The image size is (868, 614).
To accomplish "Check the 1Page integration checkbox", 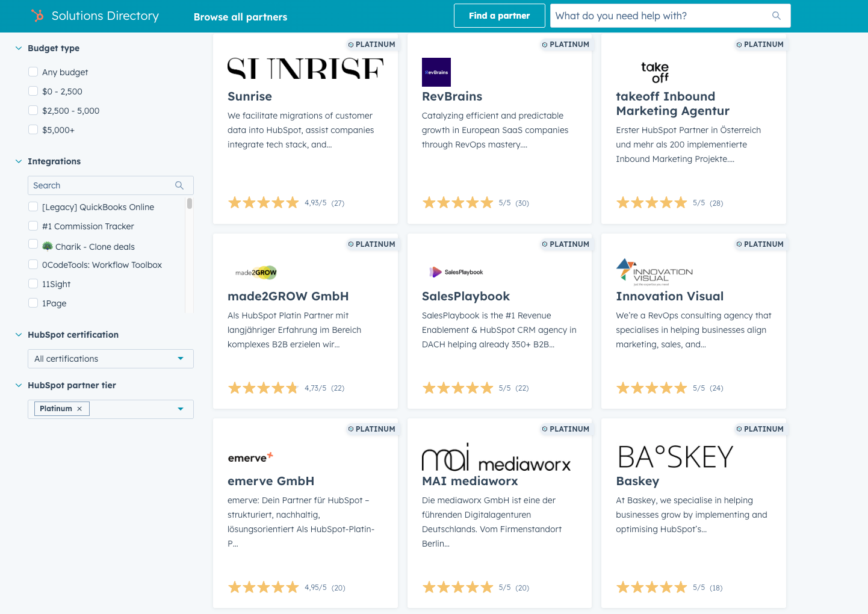I will pyautogui.click(x=33, y=303).
